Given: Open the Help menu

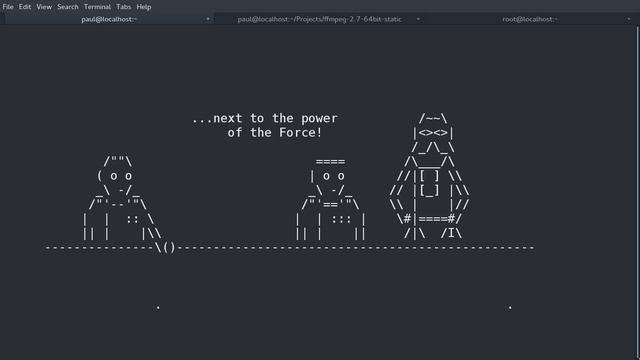Looking at the screenshot, I should 144,7.
